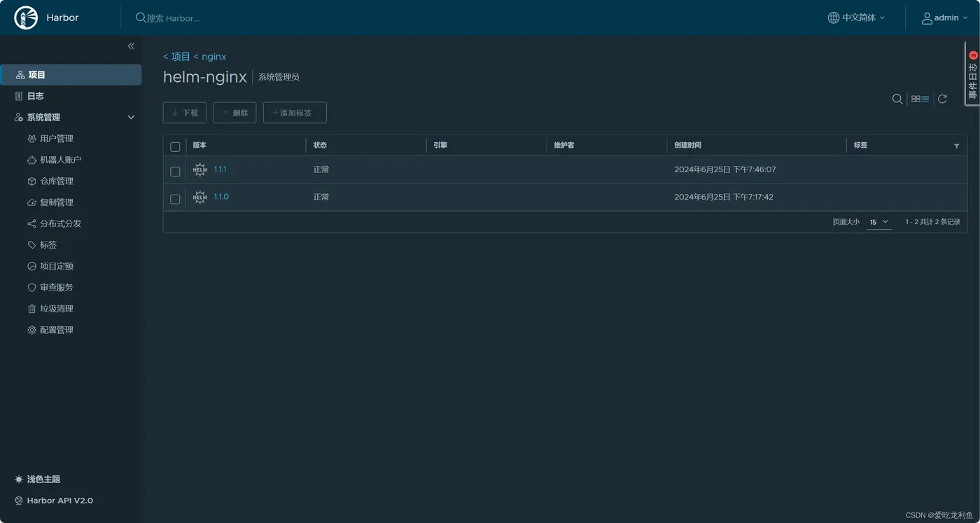Collapse the sidebar with double chevron icon
Screen dimensions: 980x523
click(x=131, y=46)
